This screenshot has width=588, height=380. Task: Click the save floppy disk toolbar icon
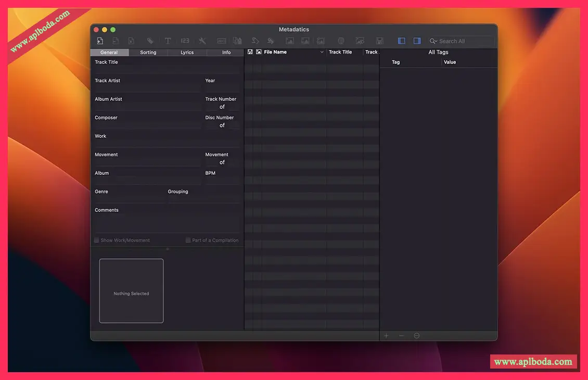(380, 41)
